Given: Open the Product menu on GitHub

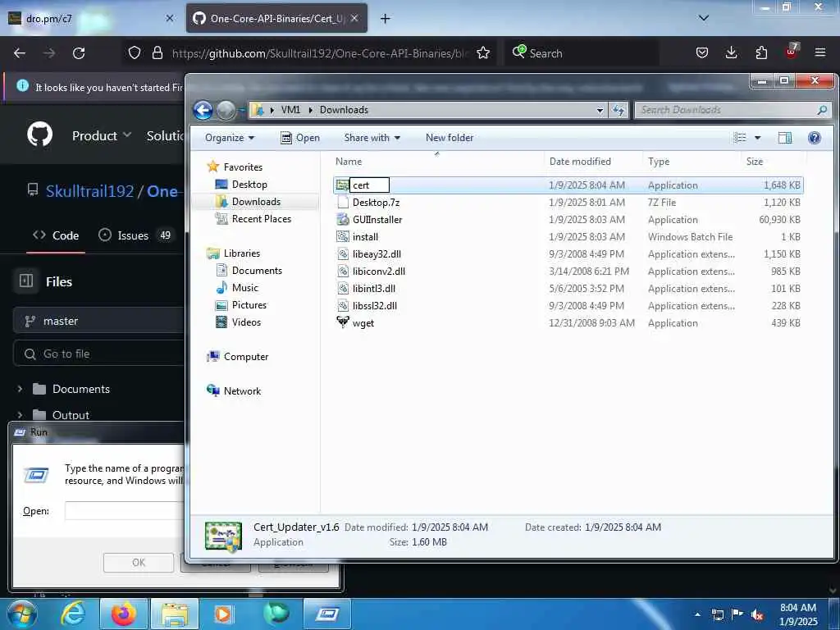Looking at the screenshot, I should [x=102, y=135].
